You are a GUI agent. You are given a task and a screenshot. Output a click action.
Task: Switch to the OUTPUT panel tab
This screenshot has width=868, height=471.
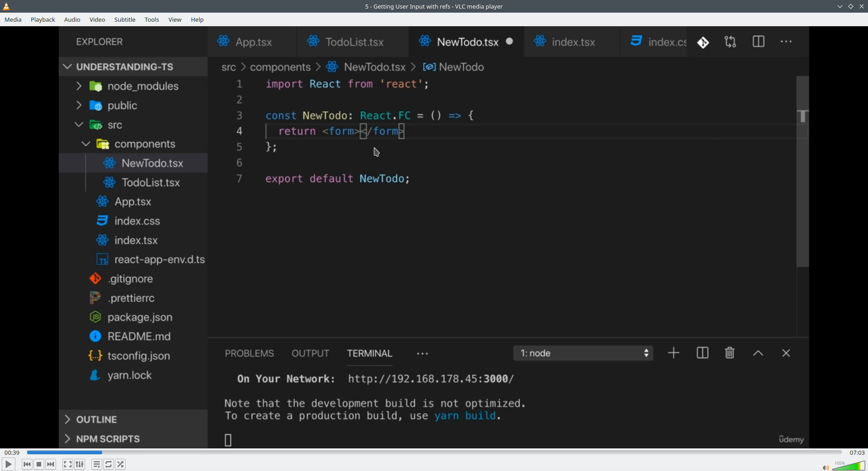point(310,353)
